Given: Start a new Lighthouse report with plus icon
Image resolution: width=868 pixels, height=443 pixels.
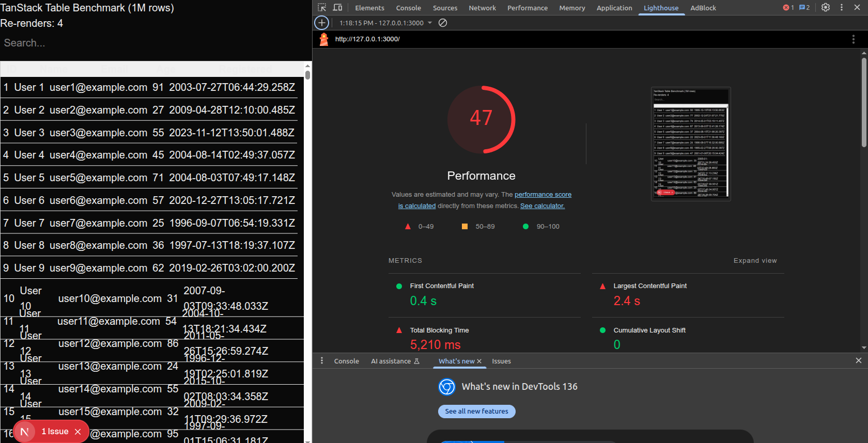Looking at the screenshot, I should 321,23.
